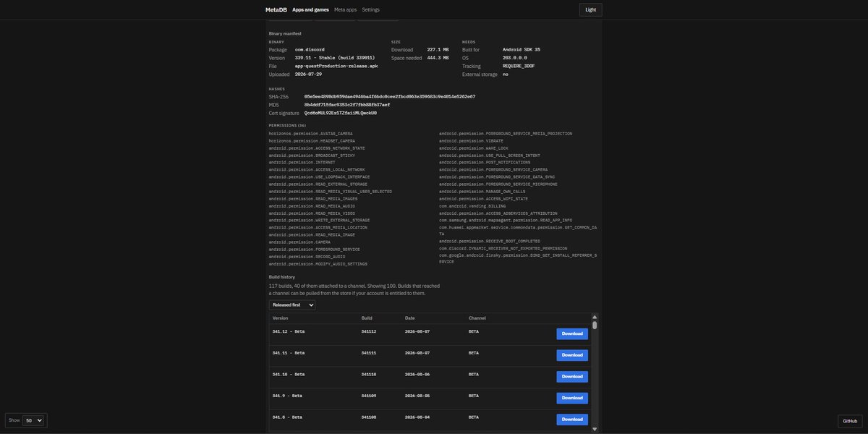The height and width of the screenshot is (434, 868).
Task: Click the com.discord package name
Action: coord(310,50)
